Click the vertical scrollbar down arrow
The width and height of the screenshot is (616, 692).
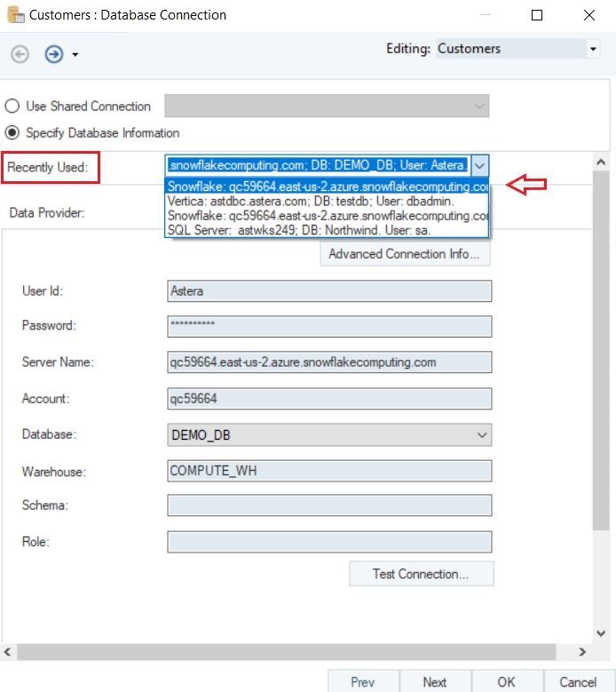[x=601, y=633]
